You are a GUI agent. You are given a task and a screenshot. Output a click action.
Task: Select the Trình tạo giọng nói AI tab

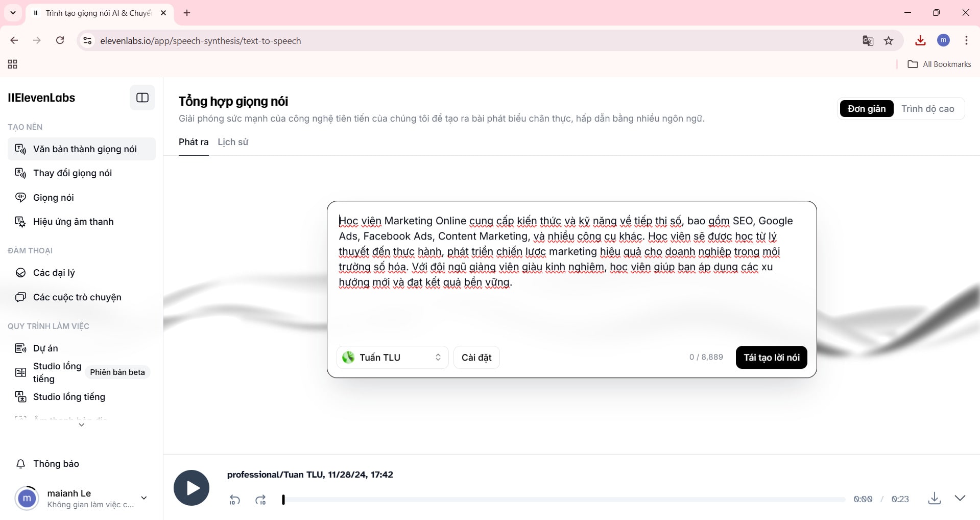[x=99, y=13]
